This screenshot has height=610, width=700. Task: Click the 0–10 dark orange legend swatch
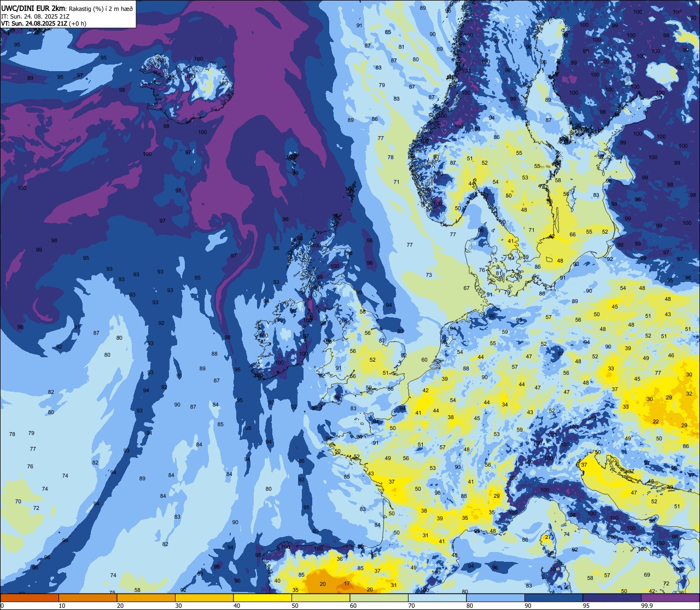tap(30, 597)
